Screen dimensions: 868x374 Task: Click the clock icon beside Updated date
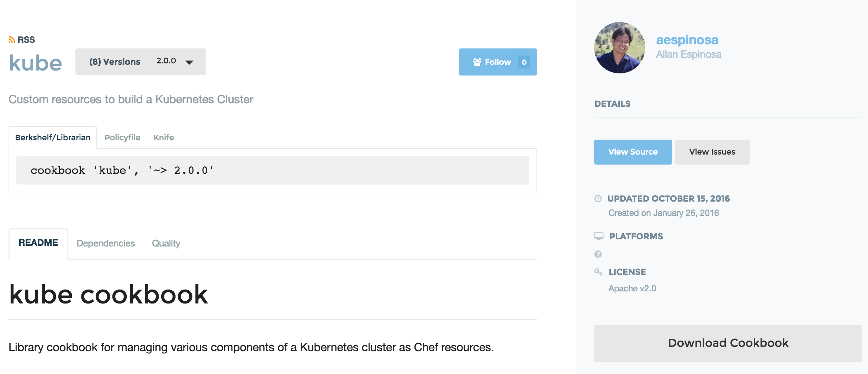tap(598, 198)
